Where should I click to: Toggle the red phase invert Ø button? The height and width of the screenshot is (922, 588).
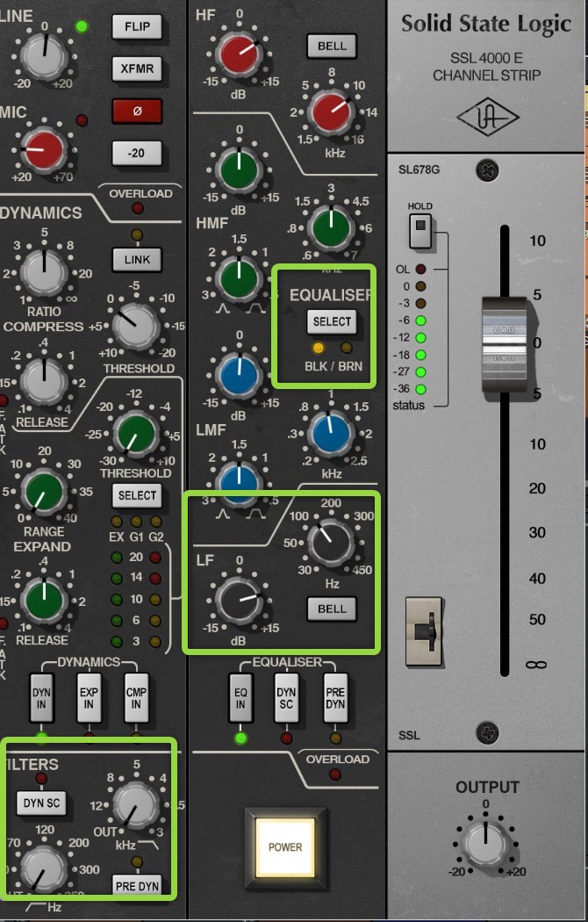(137, 112)
